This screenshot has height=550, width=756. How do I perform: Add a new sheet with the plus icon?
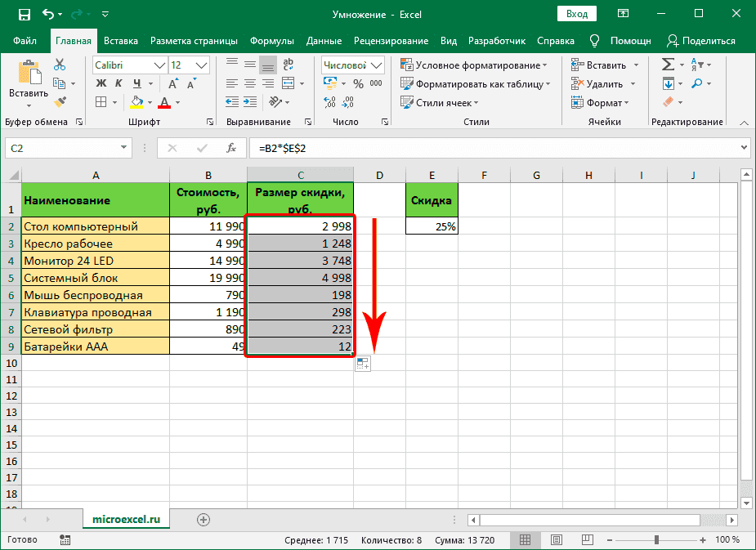204,519
